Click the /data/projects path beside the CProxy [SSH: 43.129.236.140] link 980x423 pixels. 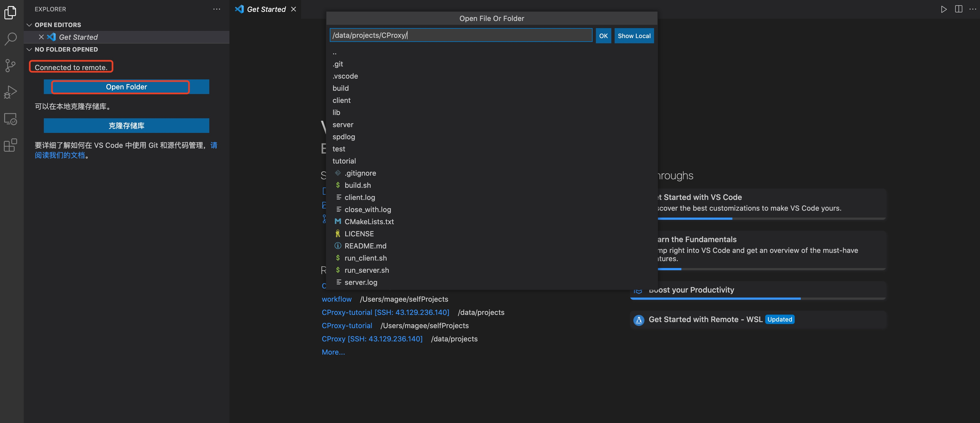coord(454,339)
